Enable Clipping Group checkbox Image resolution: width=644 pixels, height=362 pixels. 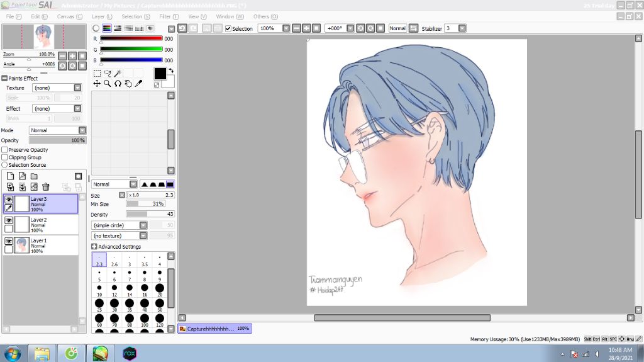[x=4, y=157]
